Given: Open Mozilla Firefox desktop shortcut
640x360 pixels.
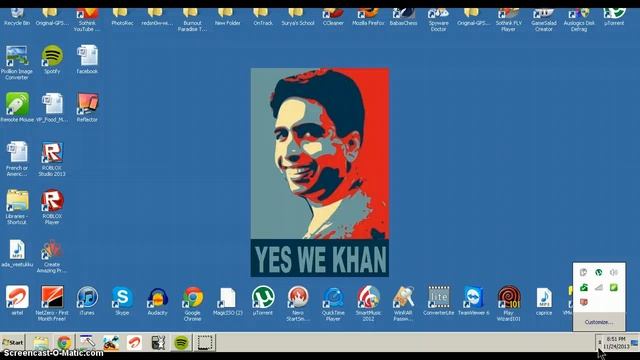Looking at the screenshot, I should coord(368,17).
